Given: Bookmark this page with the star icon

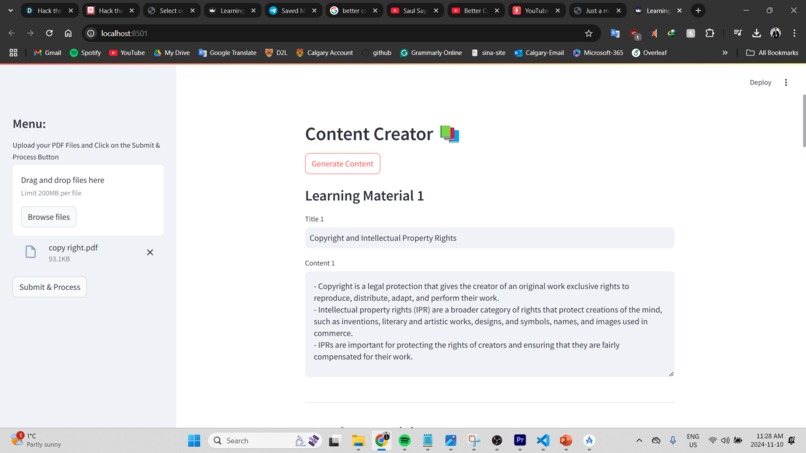Looking at the screenshot, I should [x=589, y=33].
